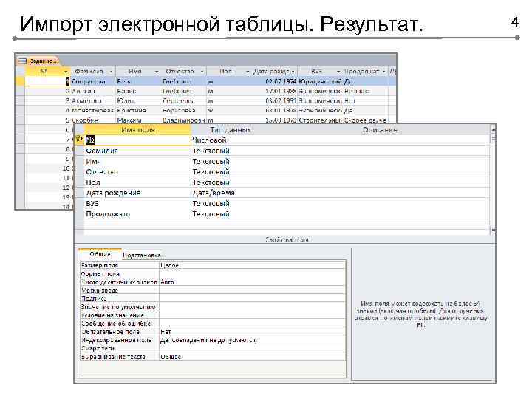
Task: Click the date 17.01.1988 cell
Action: (x=281, y=92)
